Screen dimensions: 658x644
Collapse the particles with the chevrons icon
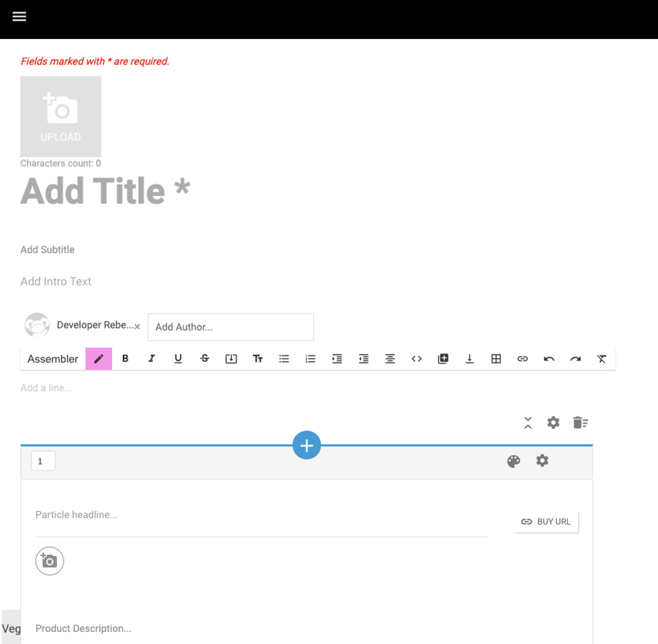[528, 422]
